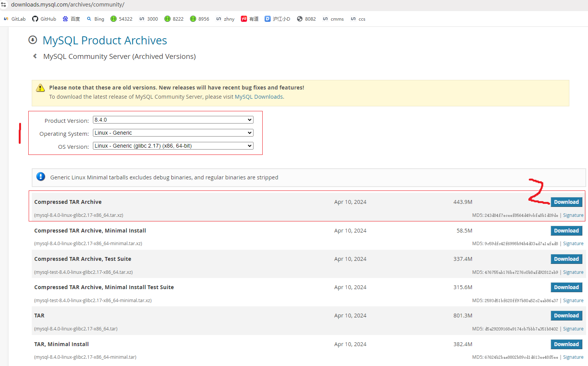Follow the MySQL Downloads link

click(259, 97)
